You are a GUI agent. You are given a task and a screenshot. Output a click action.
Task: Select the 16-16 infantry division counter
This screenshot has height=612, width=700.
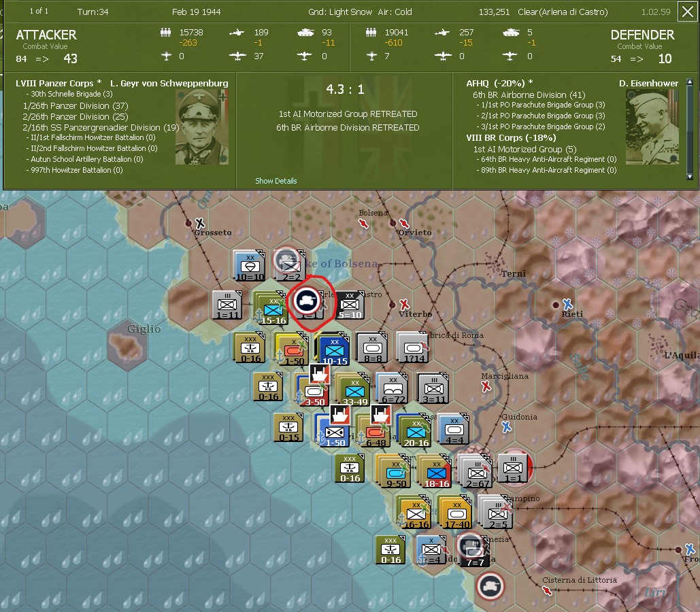tap(414, 513)
